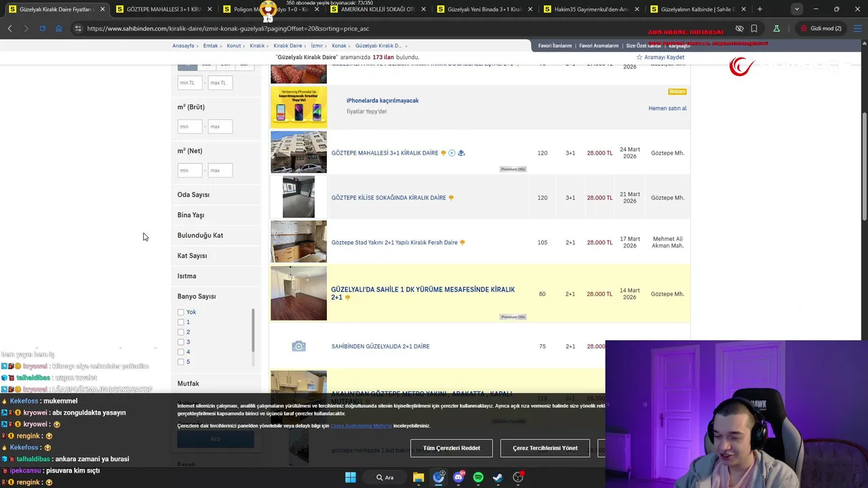Click the max TL price field

point(220,83)
